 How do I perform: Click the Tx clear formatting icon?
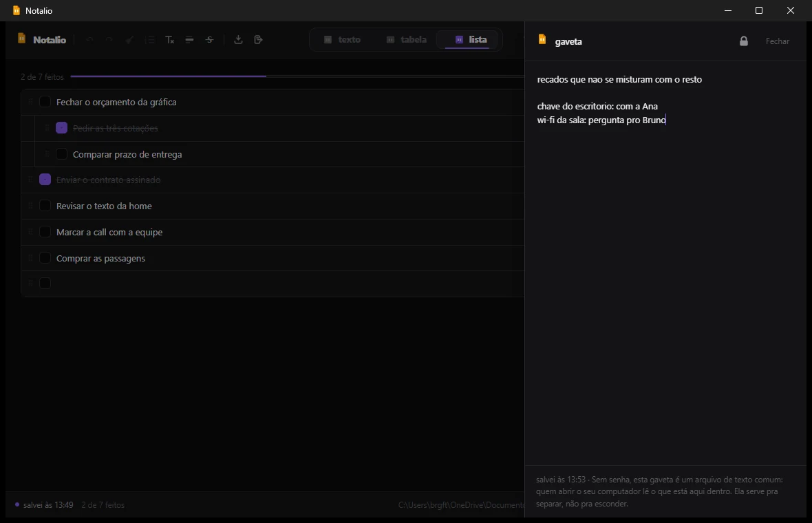tap(170, 40)
